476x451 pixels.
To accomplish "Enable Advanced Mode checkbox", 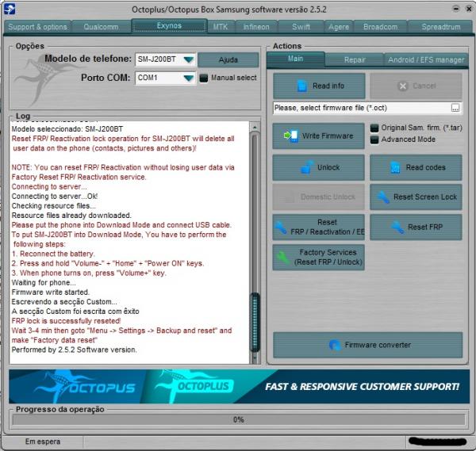I will click(374, 140).
